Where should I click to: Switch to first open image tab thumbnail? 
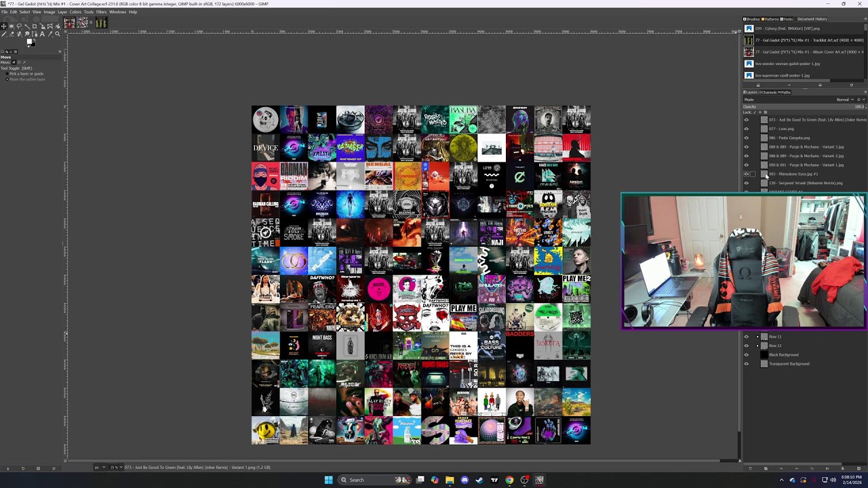(x=69, y=23)
